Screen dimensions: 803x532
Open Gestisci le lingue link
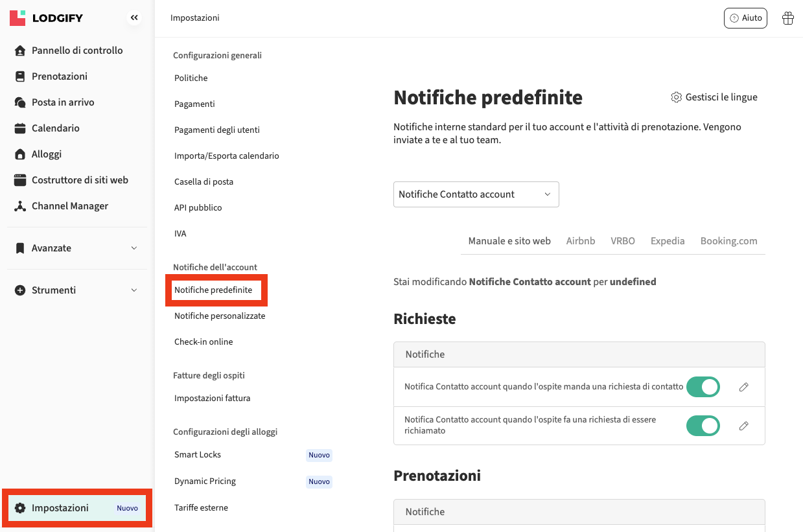click(x=714, y=97)
